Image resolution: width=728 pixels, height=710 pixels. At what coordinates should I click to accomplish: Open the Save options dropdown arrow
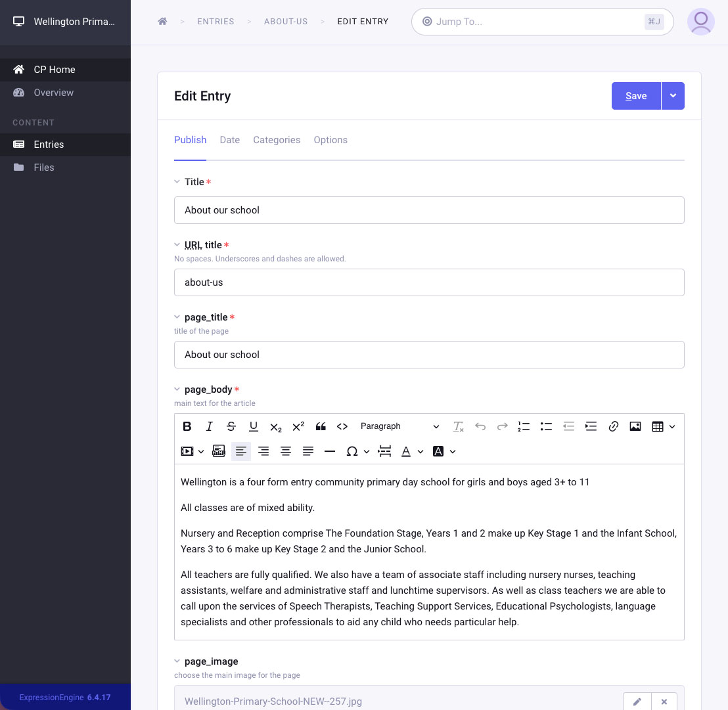pyautogui.click(x=673, y=96)
